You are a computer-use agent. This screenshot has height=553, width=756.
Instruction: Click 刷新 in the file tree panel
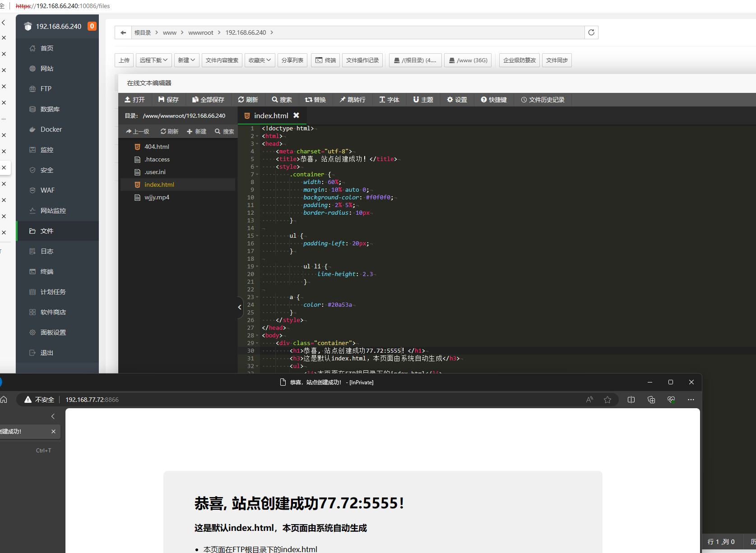170,131
